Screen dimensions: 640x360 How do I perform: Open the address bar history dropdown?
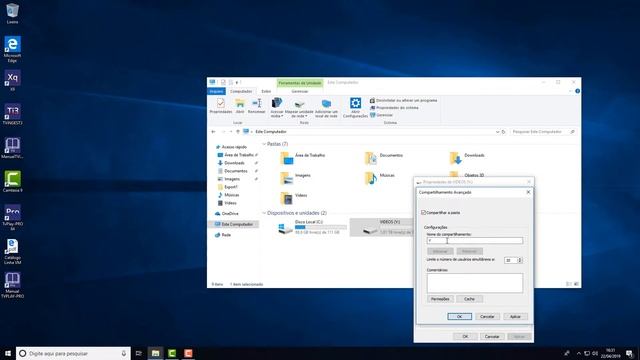tap(497, 132)
